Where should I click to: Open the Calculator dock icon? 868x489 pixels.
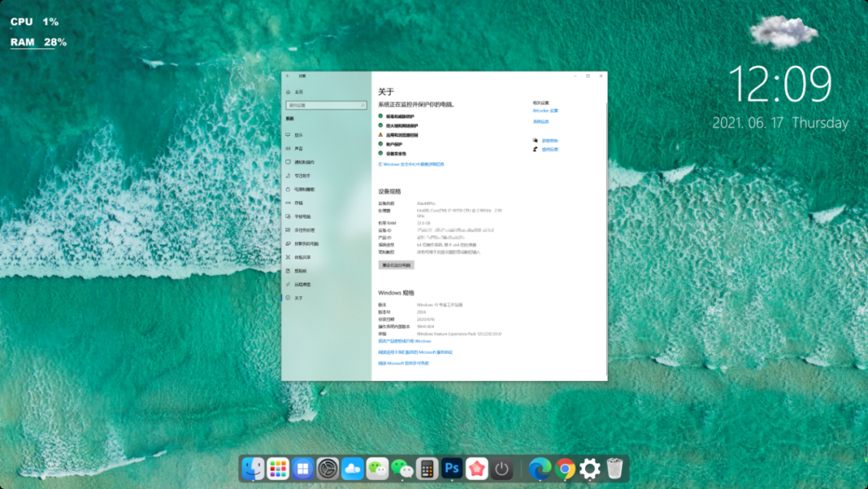click(428, 469)
